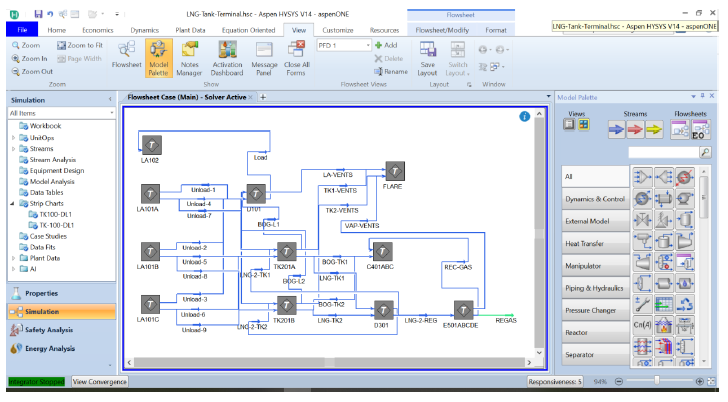Open the Customize ribbon tab

[x=338, y=30]
